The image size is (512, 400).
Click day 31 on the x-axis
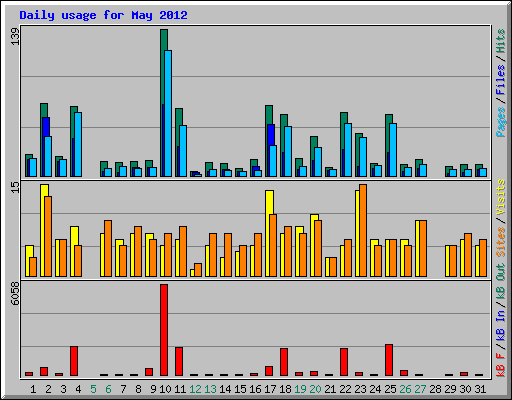point(480,389)
